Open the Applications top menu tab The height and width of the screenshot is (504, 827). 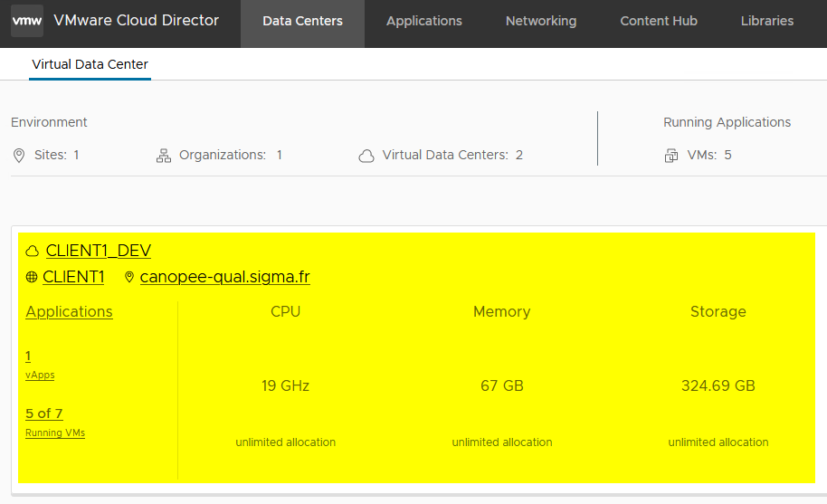[x=424, y=21]
